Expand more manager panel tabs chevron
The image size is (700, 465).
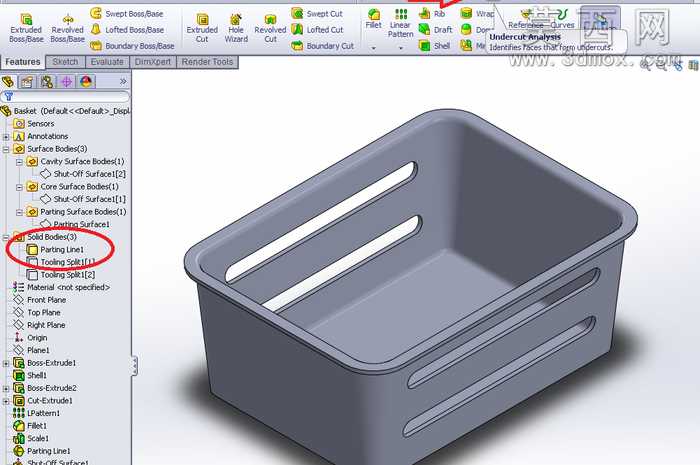[123, 81]
